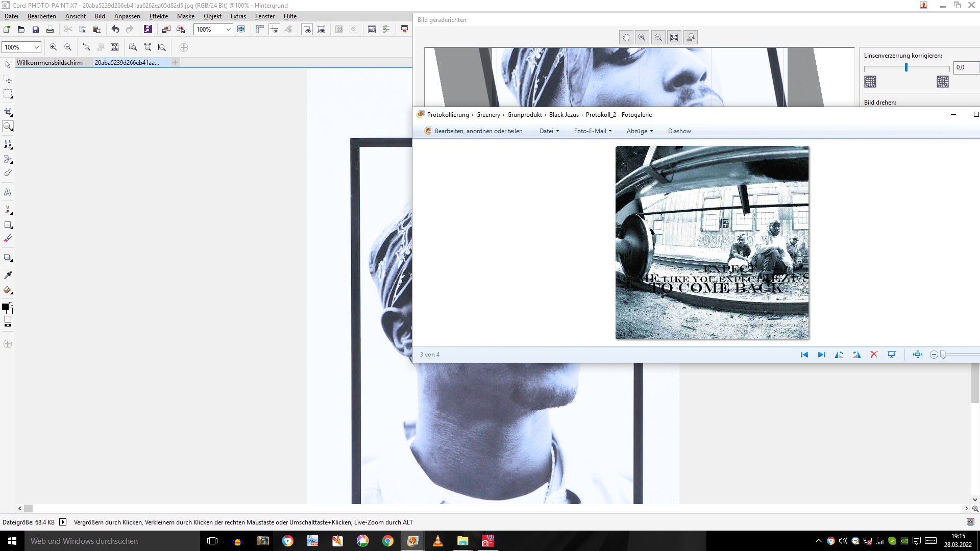Click the Export icon in standard toolbar
This screenshot has width=980, height=551.
181,30
